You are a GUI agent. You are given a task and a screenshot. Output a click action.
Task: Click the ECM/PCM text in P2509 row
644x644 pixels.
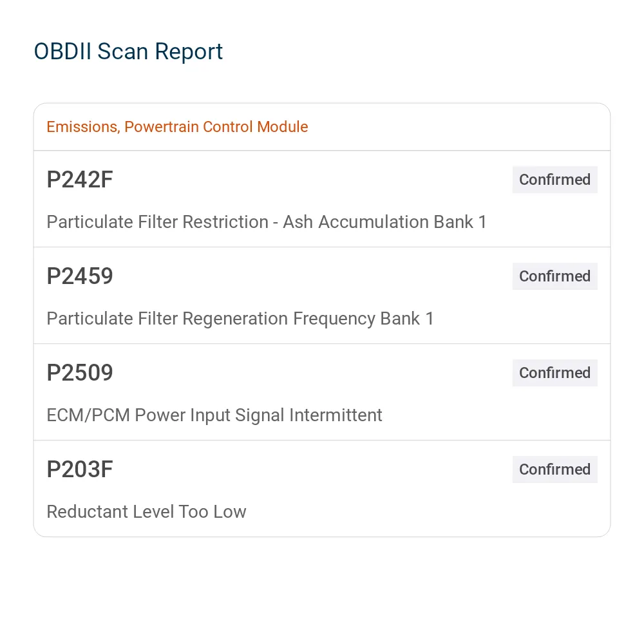(x=88, y=415)
